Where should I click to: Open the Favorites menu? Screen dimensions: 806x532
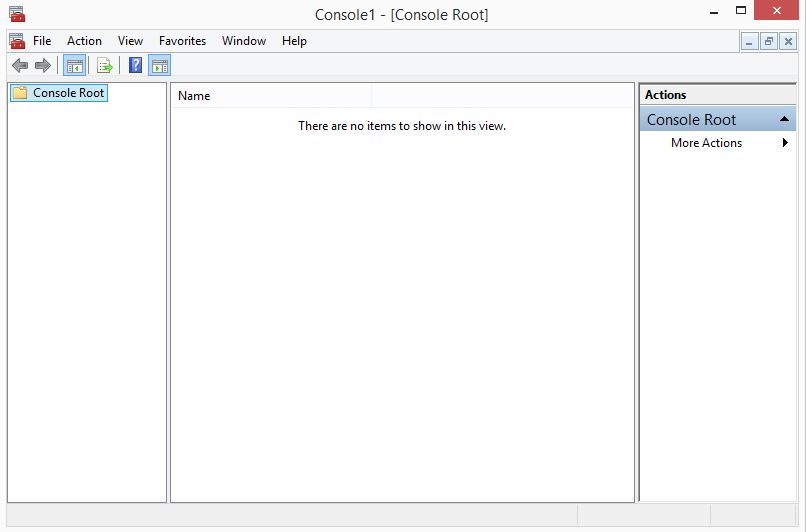point(182,41)
